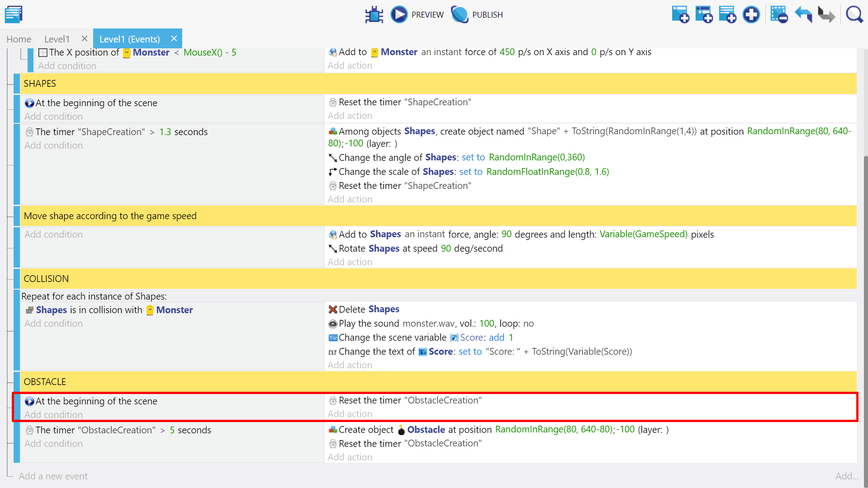Add a sub-event to selected event
Image resolution: width=868 pixels, height=488 pixels.
[704, 14]
